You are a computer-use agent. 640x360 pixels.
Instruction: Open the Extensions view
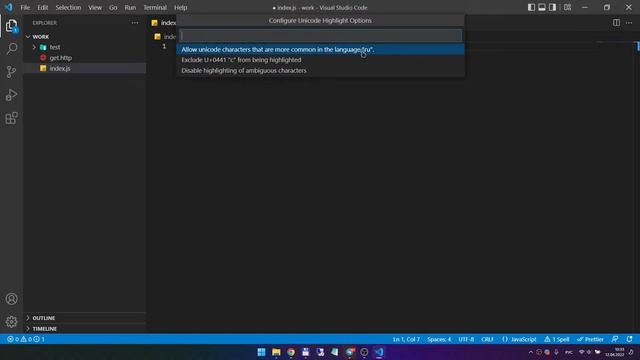point(11,118)
